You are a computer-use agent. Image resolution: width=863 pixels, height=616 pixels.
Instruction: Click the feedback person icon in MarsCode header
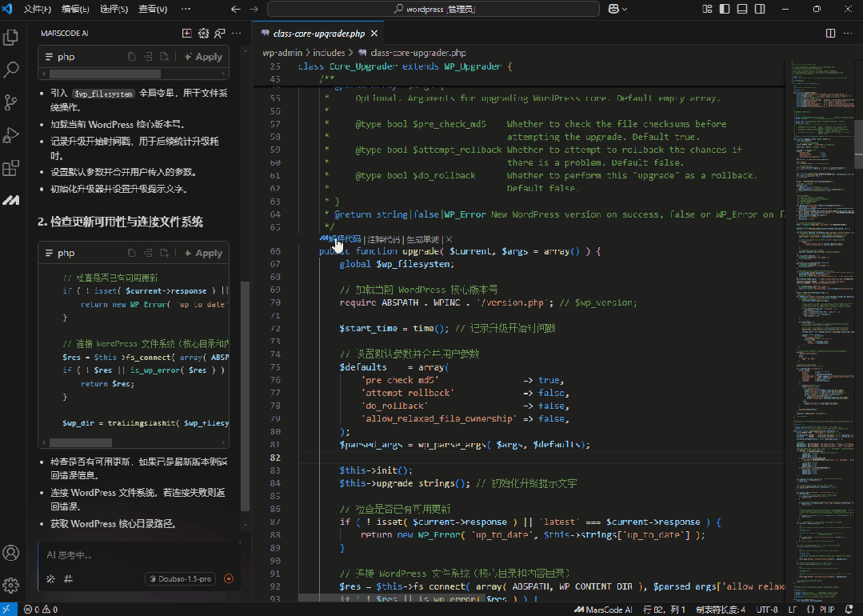coord(220,34)
